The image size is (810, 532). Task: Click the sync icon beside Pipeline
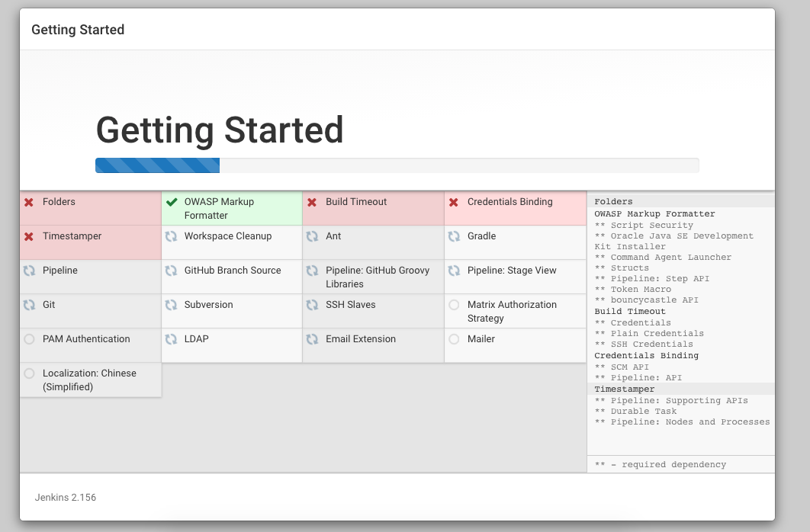[x=29, y=271]
